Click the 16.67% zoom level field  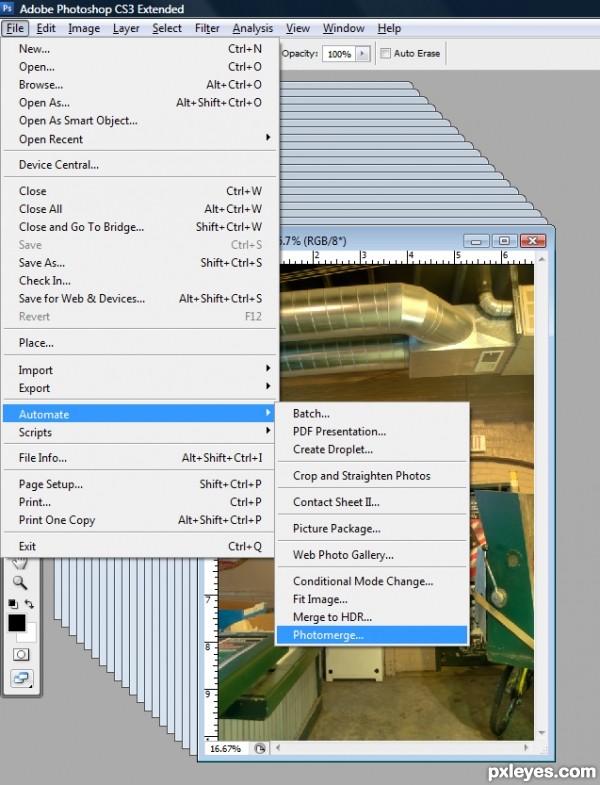tap(226, 748)
